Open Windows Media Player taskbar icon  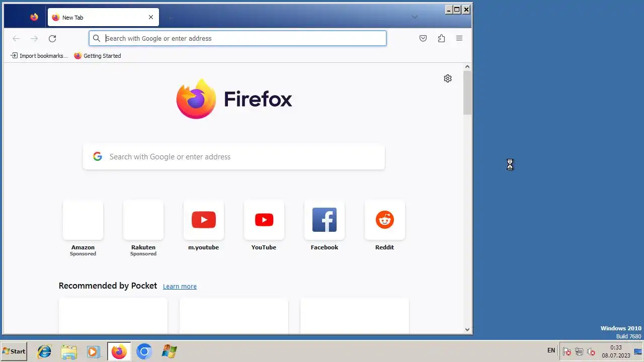coord(94,351)
